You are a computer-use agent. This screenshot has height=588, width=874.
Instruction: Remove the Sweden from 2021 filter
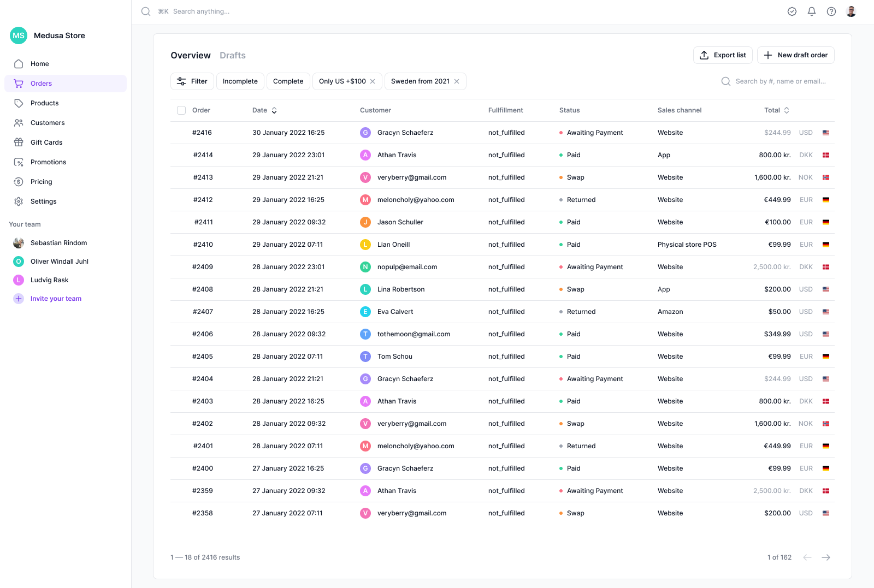[x=457, y=81]
